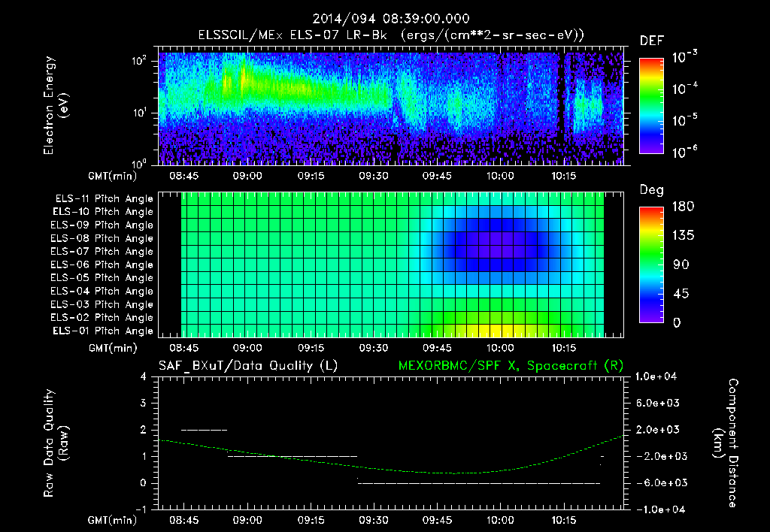Click the "ELS-02 Pitch Angle" row label
Screen dimensions: 770x532
tap(102, 318)
